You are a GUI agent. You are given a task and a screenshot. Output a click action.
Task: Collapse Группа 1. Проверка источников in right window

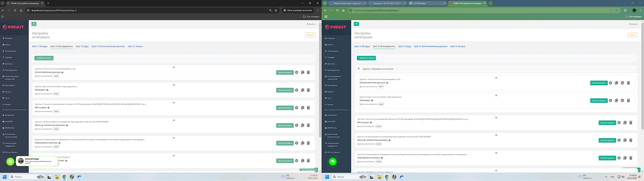(x=359, y=69)
